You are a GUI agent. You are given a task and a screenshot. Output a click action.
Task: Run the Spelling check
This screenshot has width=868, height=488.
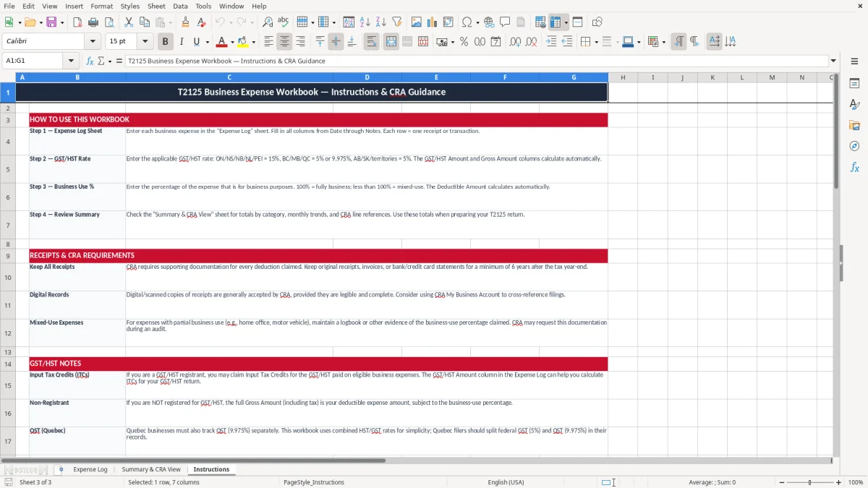coord(284,22)
